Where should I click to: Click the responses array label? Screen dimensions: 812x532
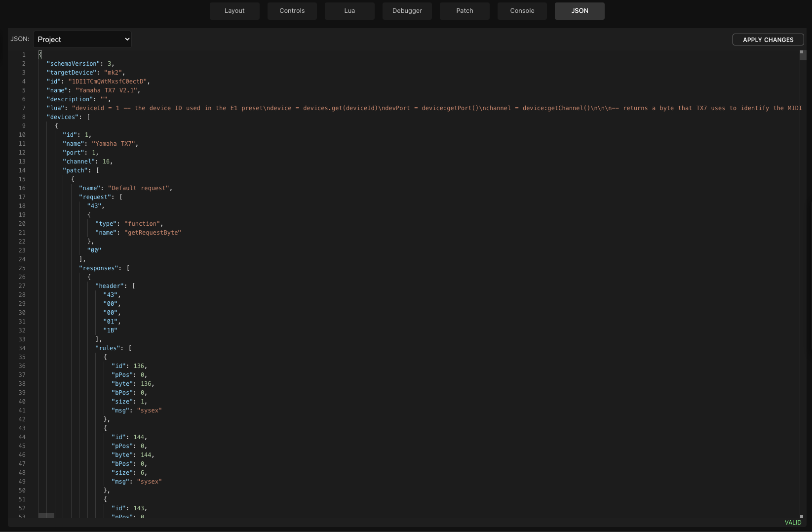pyautogui.click(x=99, y=268)
